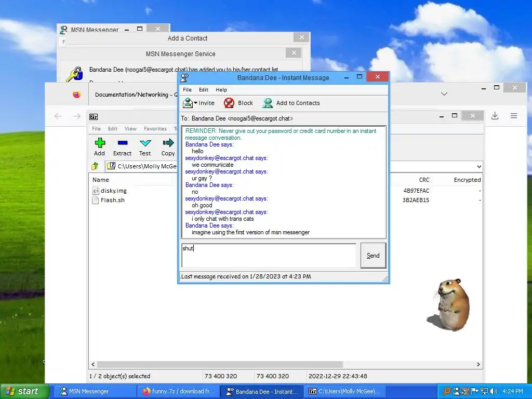
Task: Click the 7-Zip horizontal scrollbar thumb
Action: 220,364
